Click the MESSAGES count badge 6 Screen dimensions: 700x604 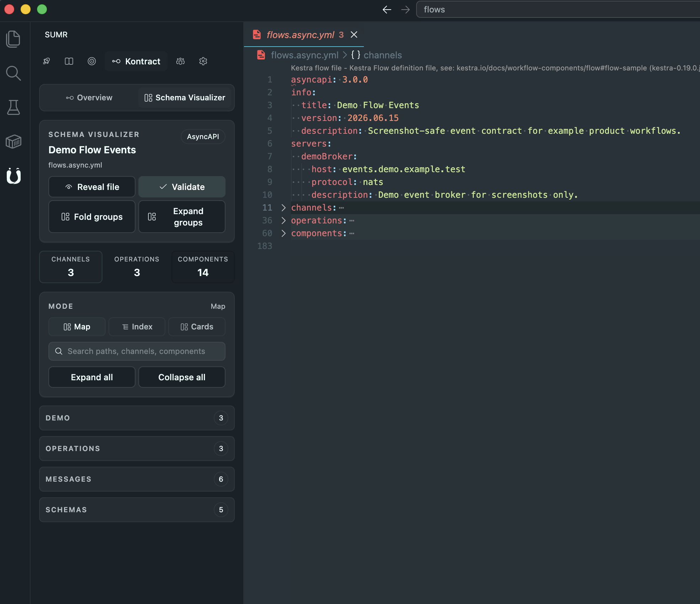click(221, 479)
